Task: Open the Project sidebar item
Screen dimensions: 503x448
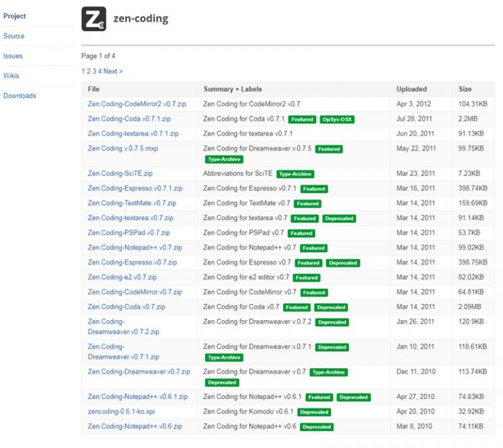Action: (x=14, y=16)
